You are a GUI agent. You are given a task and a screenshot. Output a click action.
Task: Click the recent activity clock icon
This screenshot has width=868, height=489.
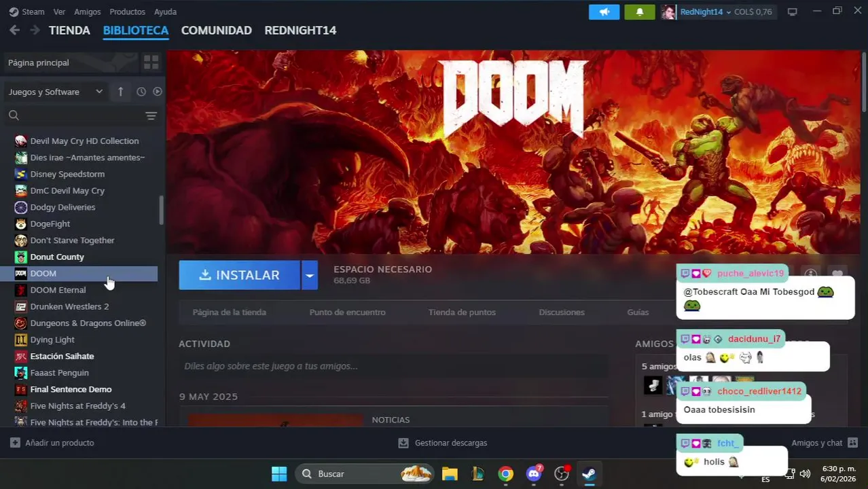point(141,92)
